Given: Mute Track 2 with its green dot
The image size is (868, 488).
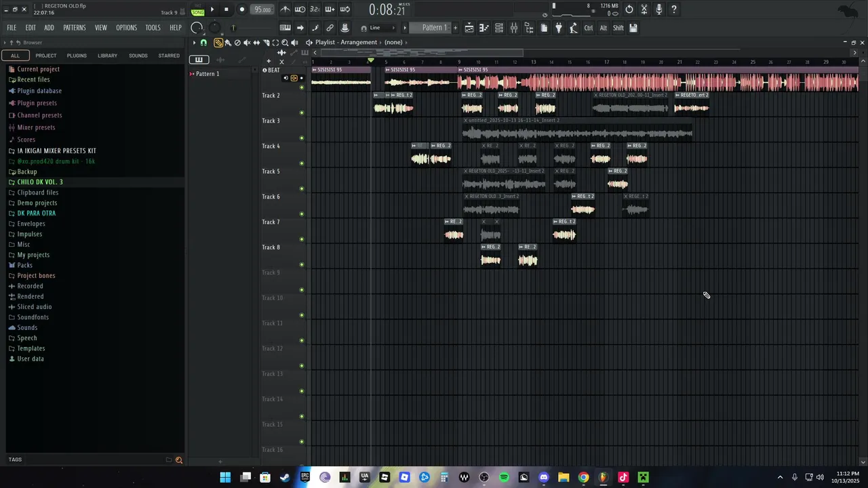Looking at the screenshot, I should [x=302, y=113].
